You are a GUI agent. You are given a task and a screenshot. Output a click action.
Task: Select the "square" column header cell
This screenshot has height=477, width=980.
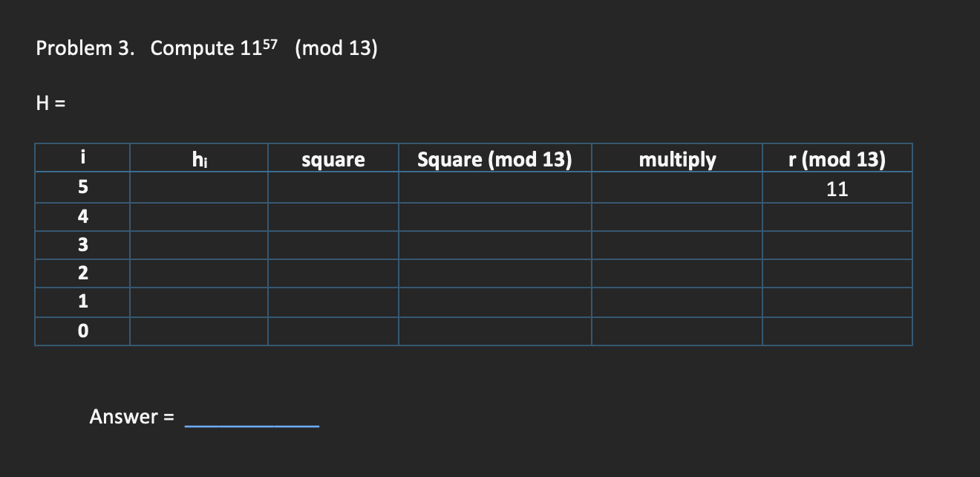333,158
